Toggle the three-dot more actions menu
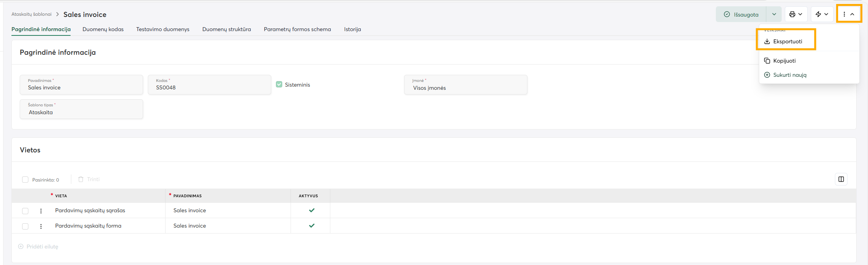The height and width of the screenshot is (265, 868). [848, 14]
